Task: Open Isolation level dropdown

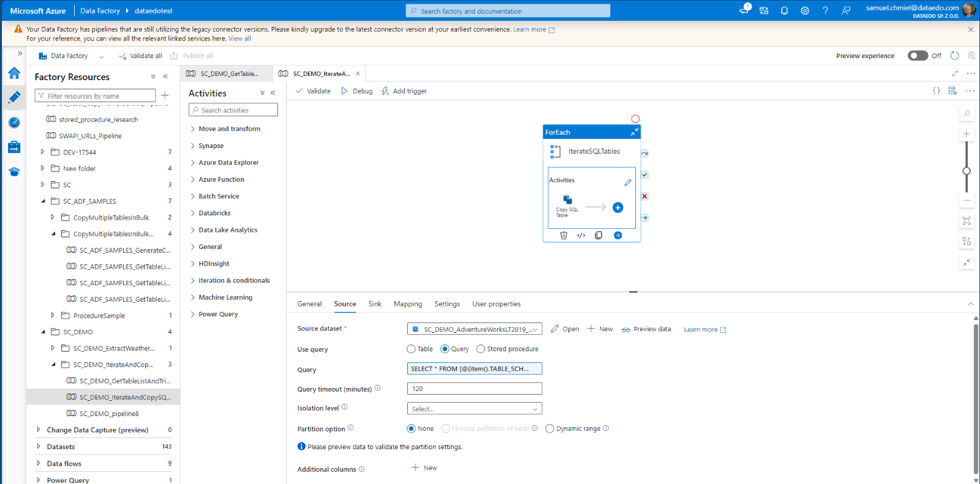Action: click(x=475, y=409)
